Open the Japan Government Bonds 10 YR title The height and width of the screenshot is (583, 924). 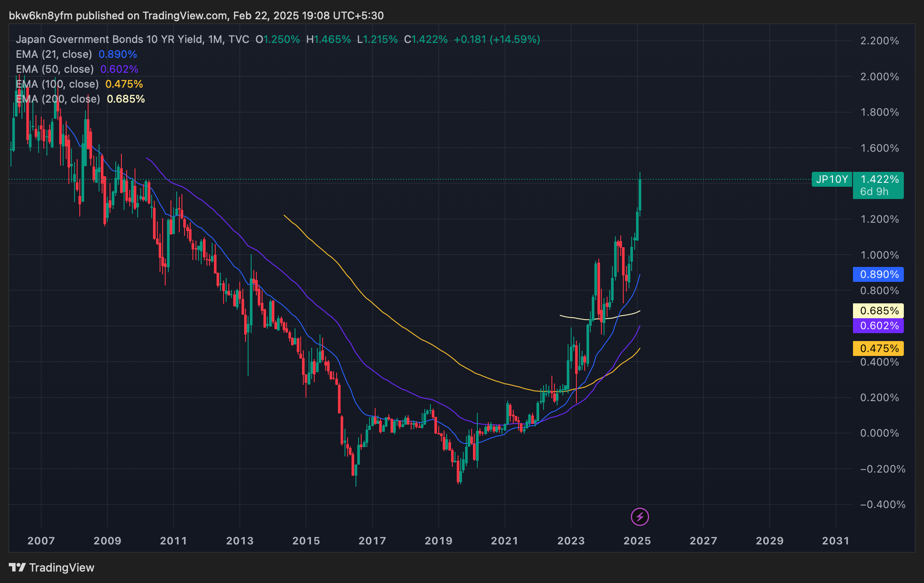110,39
